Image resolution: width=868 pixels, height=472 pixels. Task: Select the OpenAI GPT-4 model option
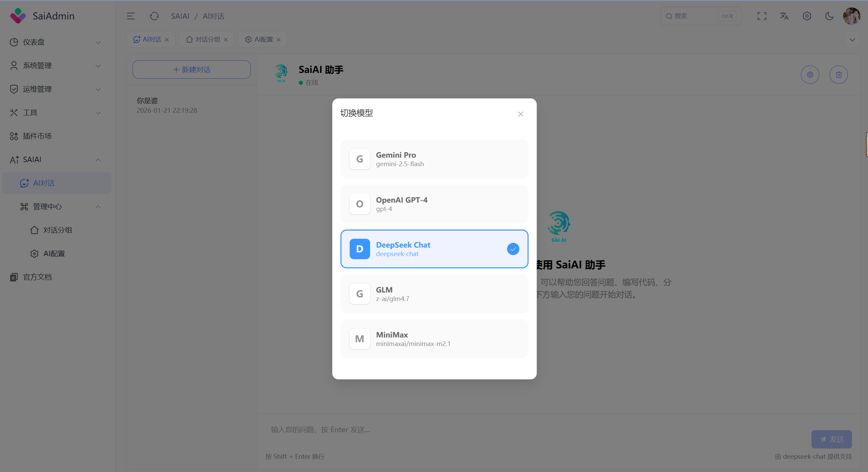(x=434, y=204)
